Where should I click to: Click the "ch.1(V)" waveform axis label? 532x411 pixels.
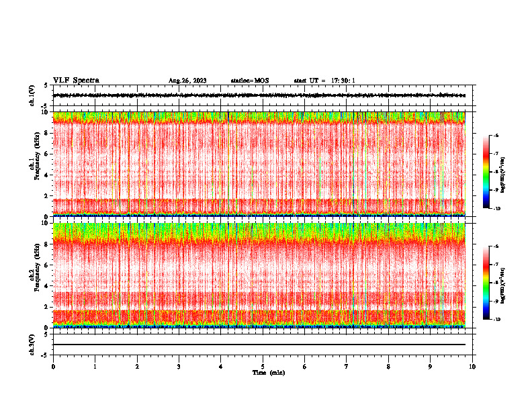[32, 95]
